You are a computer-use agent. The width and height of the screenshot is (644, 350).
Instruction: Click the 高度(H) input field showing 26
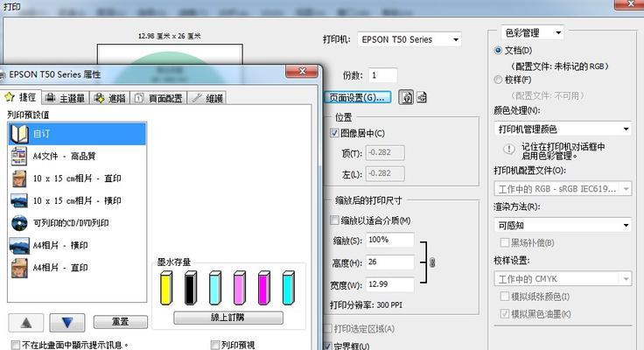pyautogui.click(x=389, y=262)
